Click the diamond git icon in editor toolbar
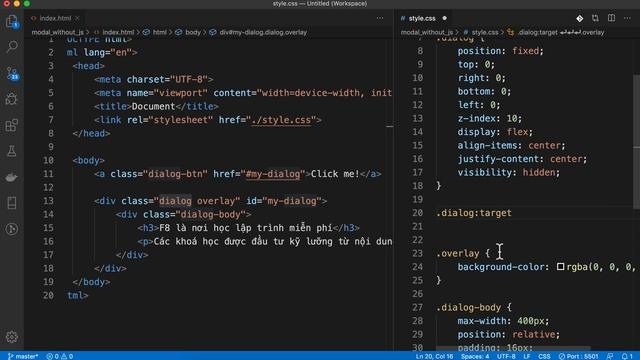The width and height of the screenshot is (640, 360). coord(580,18)
